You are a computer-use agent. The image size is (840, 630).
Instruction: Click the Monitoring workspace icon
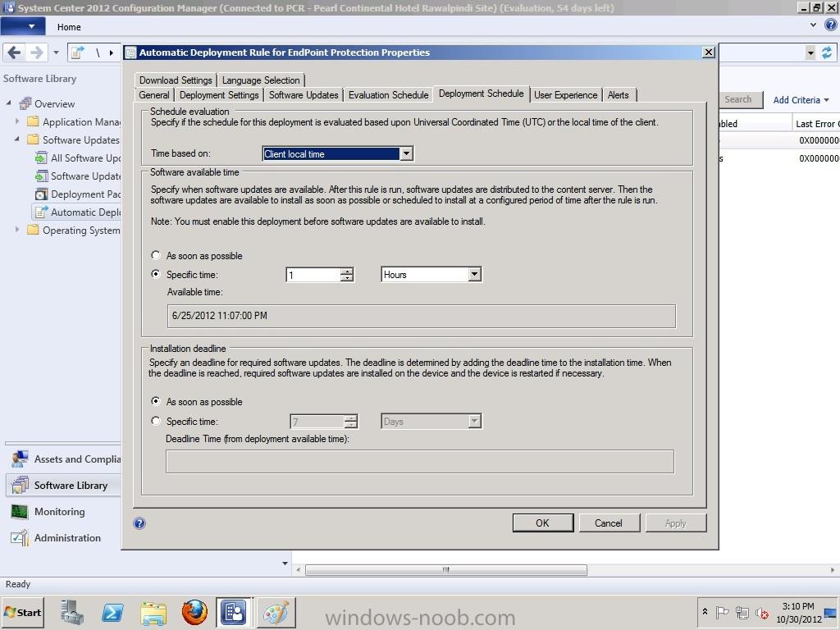click(20, 512)
